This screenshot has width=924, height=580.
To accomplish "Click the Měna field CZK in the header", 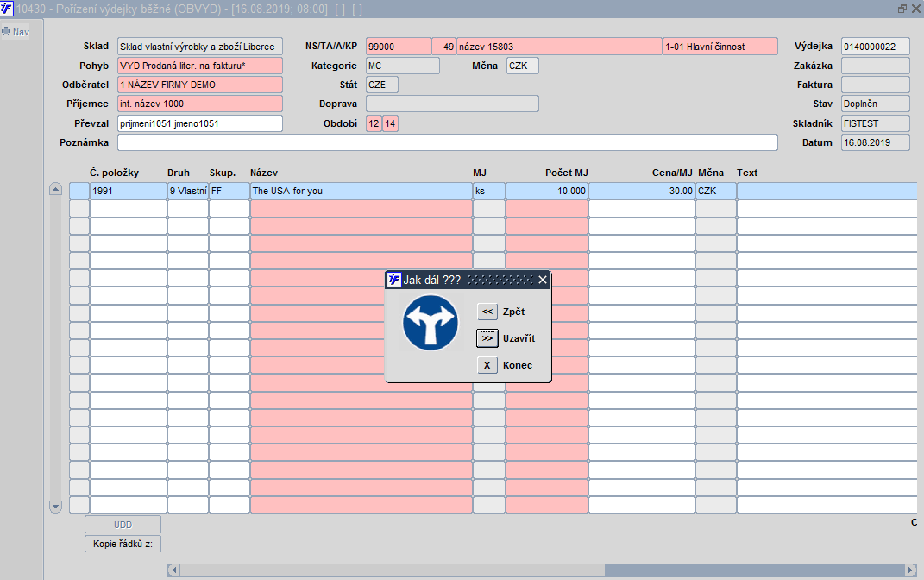I will click(x=523, y=66).
